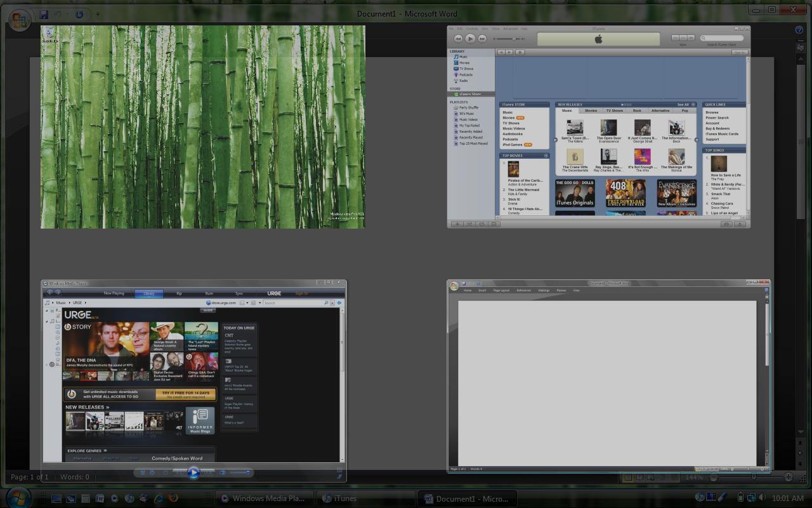Go back in iTunes Store navigation
Screen dimensions: 812x508
tap(501, 52)
